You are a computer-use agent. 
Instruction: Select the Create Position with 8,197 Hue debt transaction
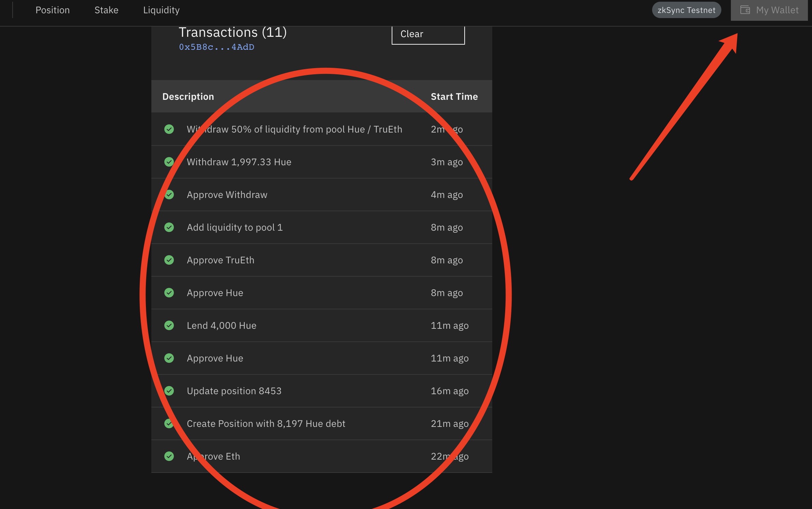pos(266,423)
